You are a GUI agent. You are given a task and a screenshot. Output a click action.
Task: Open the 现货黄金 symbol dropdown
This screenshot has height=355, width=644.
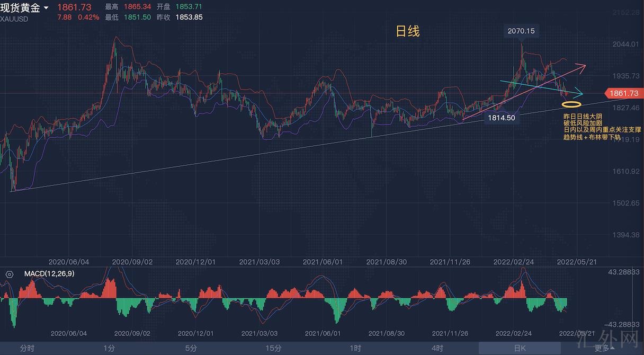click(47, 8)
